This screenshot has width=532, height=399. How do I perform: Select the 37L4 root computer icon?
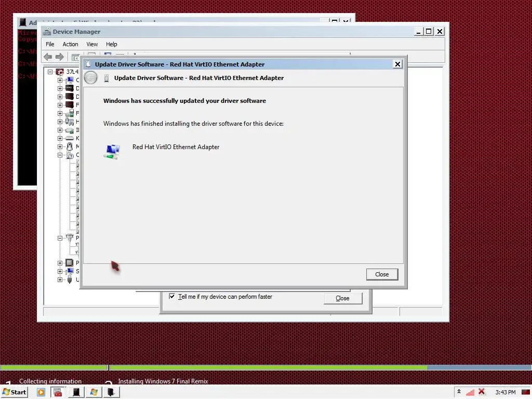coord(60,72)
